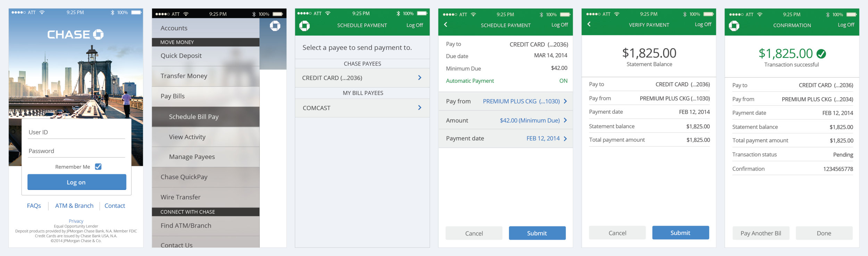Tap MAR 14, 2014 due date value
The image size is (868, 256).
[x=551, y=56]
